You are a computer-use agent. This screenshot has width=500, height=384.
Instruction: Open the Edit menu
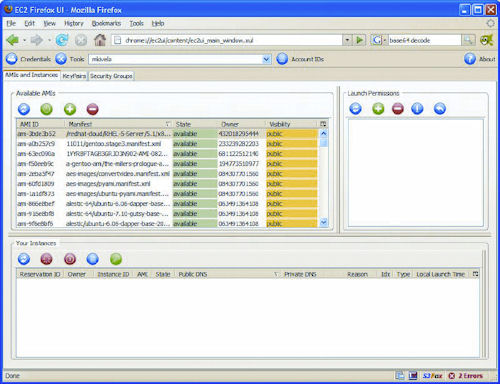point(30,23)
